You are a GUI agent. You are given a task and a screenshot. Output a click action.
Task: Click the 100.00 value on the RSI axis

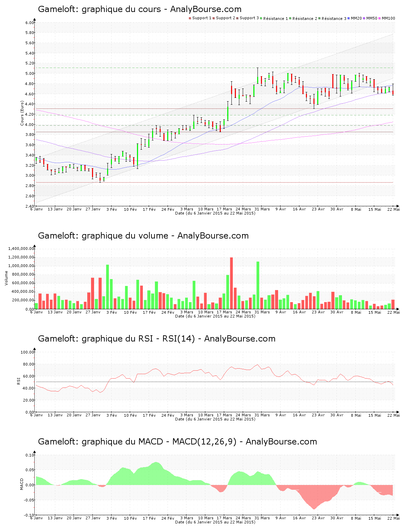coord(27,352)
